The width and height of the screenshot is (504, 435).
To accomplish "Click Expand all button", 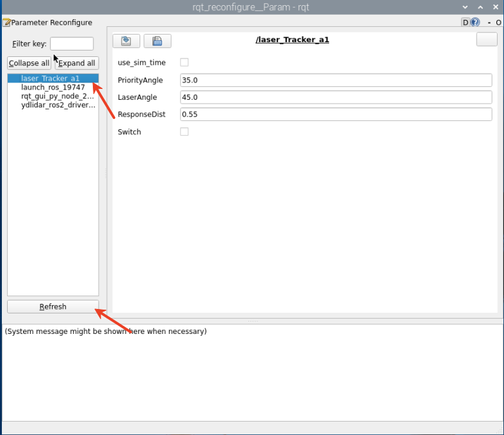I will pyautogui.click(x=76, y=63).
